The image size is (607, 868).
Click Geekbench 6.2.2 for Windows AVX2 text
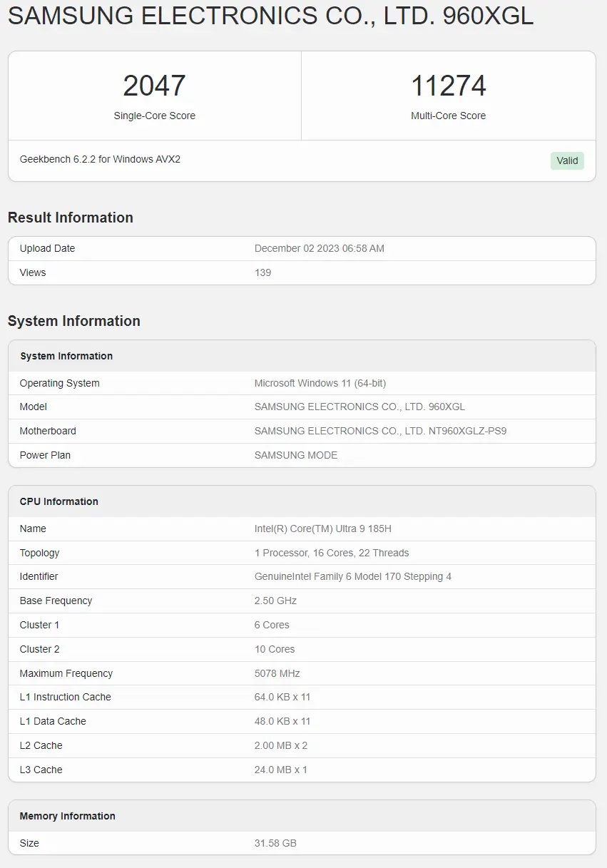tap(100, 159)
